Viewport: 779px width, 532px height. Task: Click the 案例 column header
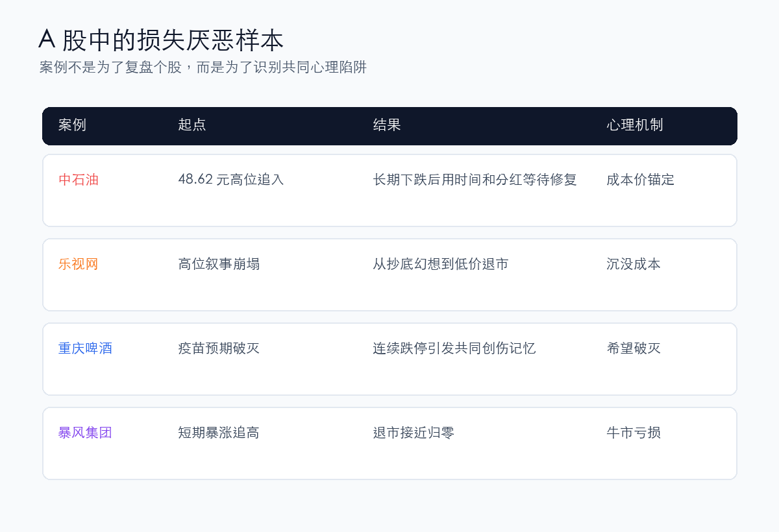[x=72, y=125]
